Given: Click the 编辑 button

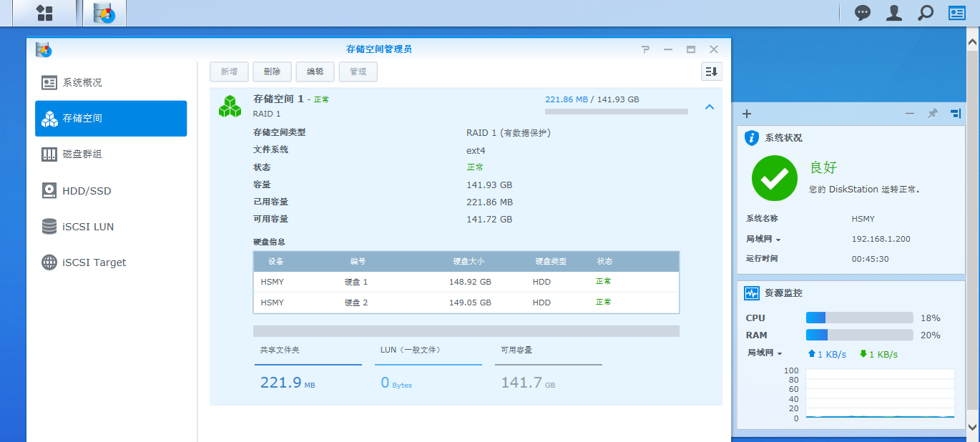Looking at the screenshot, I should (x=315, y=72).
